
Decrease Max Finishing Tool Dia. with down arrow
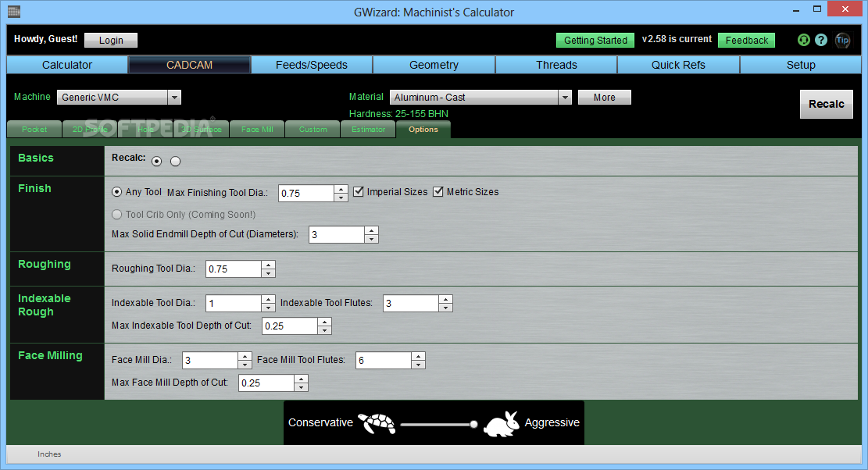341,198
